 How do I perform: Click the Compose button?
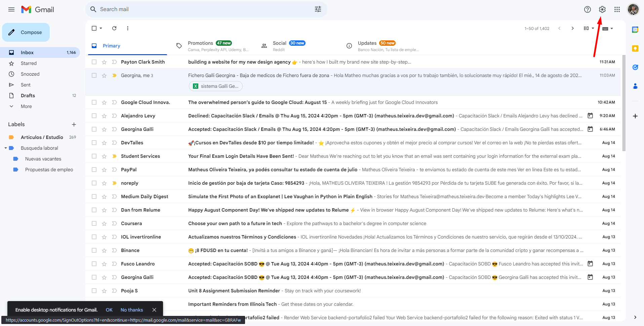[26, 32]
